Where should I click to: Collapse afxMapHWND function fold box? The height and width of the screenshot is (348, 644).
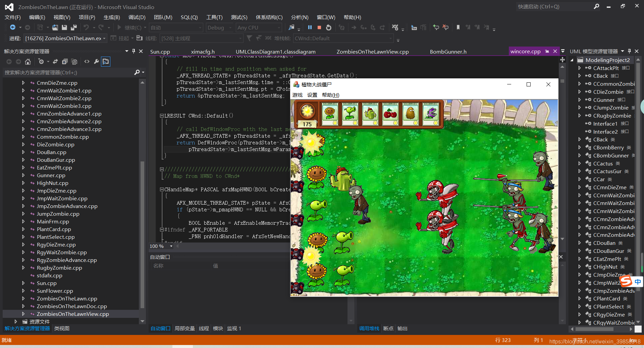(x=162, y=190)
